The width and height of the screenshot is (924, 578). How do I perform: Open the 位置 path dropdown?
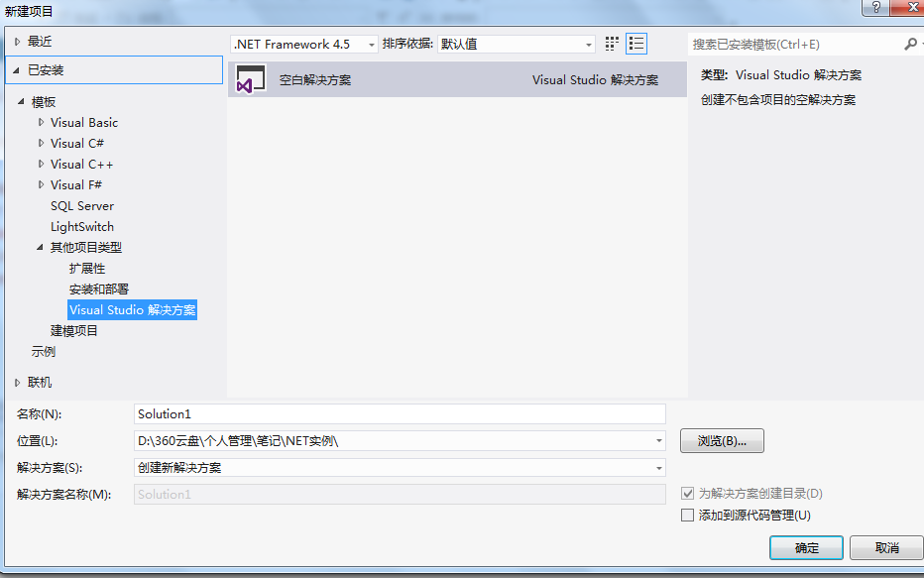[659, 441]
